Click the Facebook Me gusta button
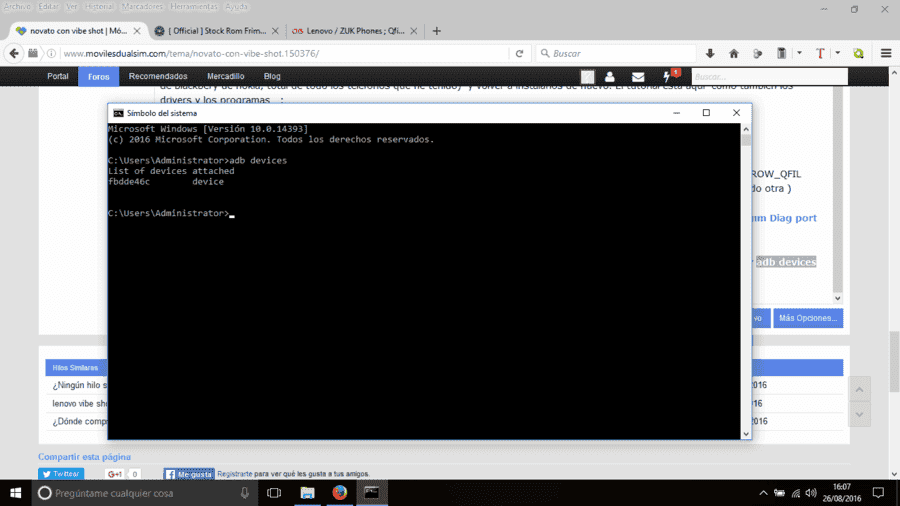Screen dimensions: 900x506 pos(189,474)
